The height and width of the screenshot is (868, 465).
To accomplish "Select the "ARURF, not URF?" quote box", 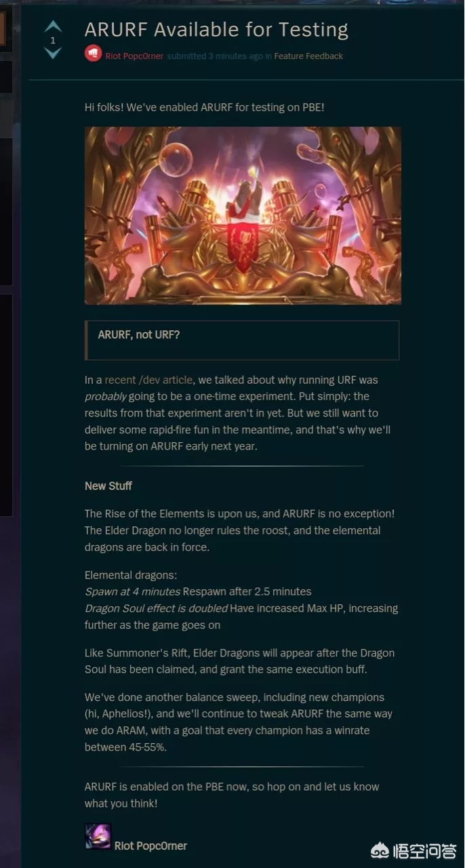I will [242, 340].
